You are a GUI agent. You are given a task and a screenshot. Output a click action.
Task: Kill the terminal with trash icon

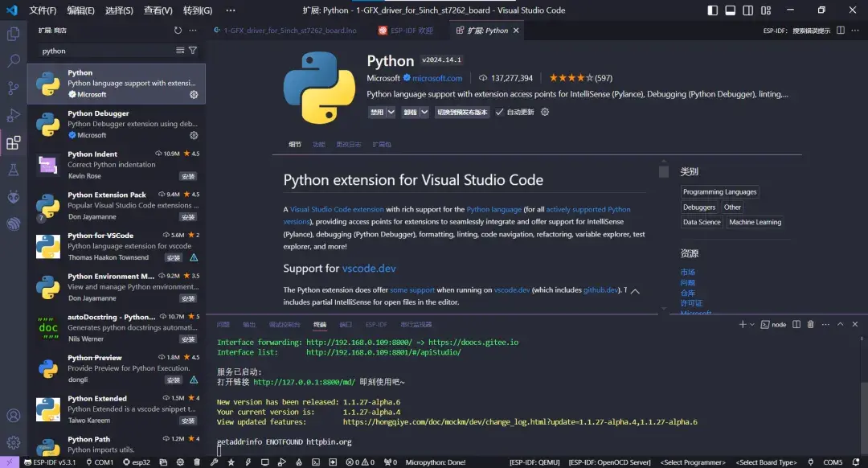pos(810,325)
